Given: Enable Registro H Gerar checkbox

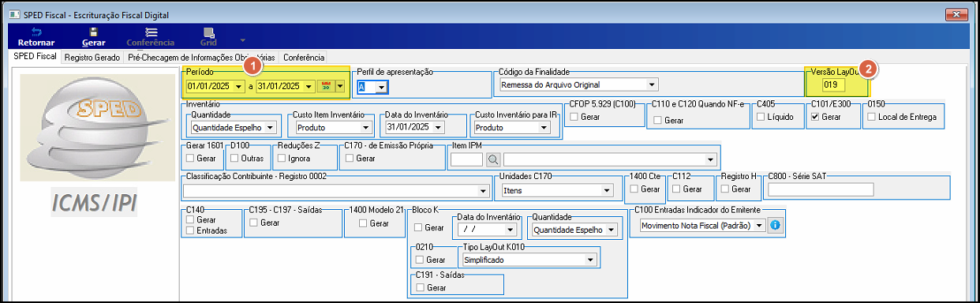Looking at the screenshot, I should pyautogui.click(x=725, y=189).
